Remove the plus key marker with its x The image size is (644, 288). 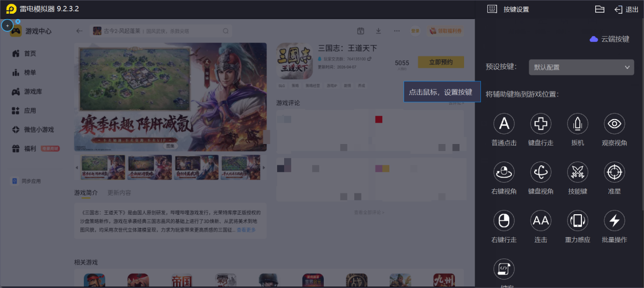pyautogui.click(x=18, y=21)
